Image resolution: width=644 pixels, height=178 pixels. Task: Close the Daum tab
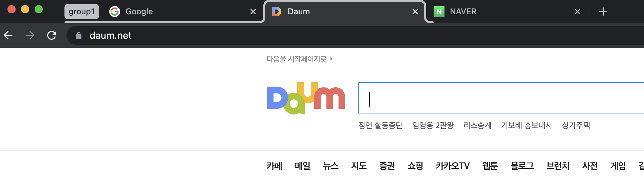[415, 12]
